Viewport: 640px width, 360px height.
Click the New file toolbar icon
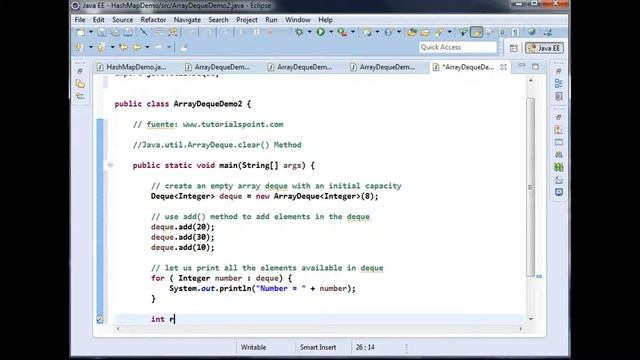point(80,32)
